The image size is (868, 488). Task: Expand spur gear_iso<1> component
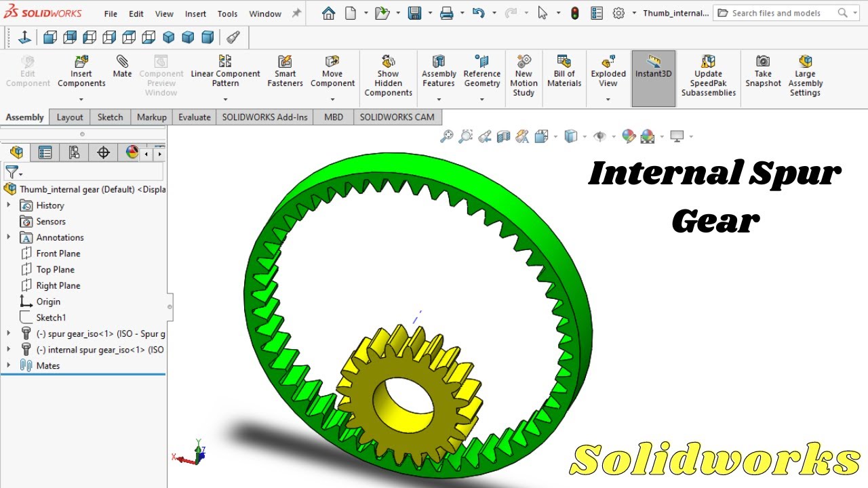click(x=9, y=333)
